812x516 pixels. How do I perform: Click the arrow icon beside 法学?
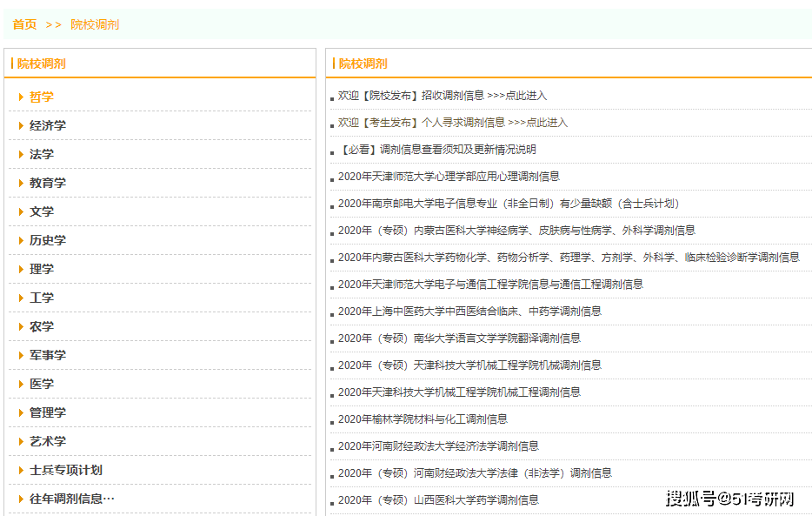21,154
